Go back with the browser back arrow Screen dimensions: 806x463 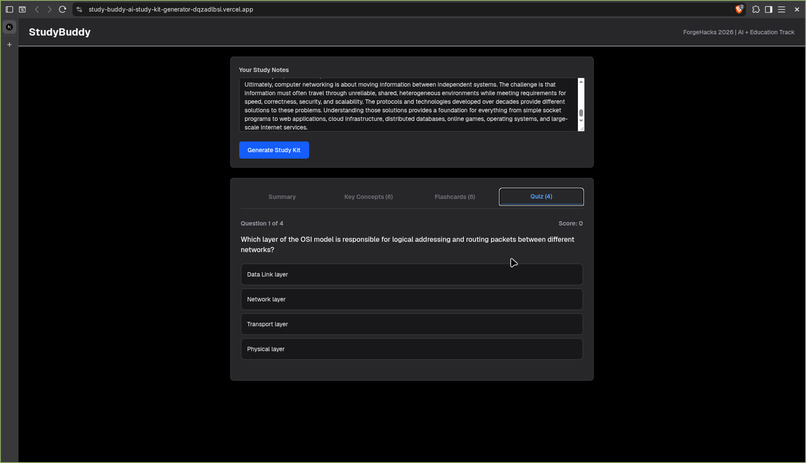(36, 9)
